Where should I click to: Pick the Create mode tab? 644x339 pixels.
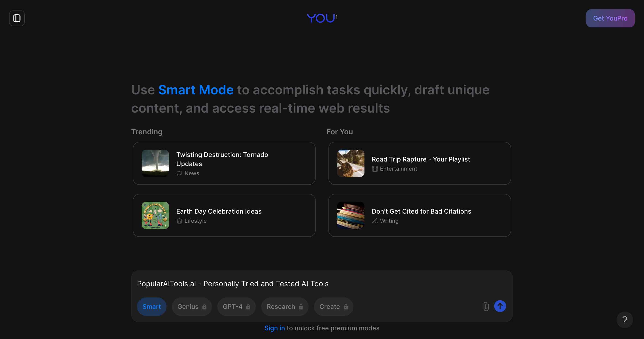[x=333, y=307]
